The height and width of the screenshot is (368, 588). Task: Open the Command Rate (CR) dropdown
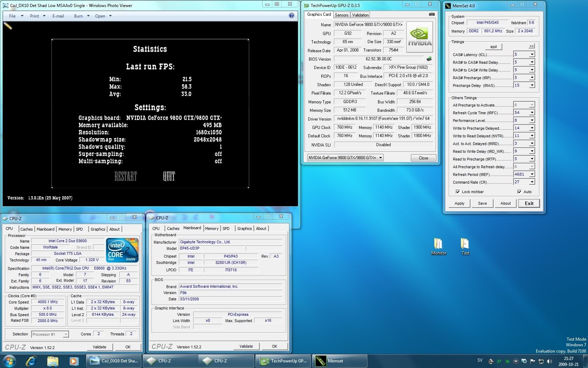(x=532, y=182)
